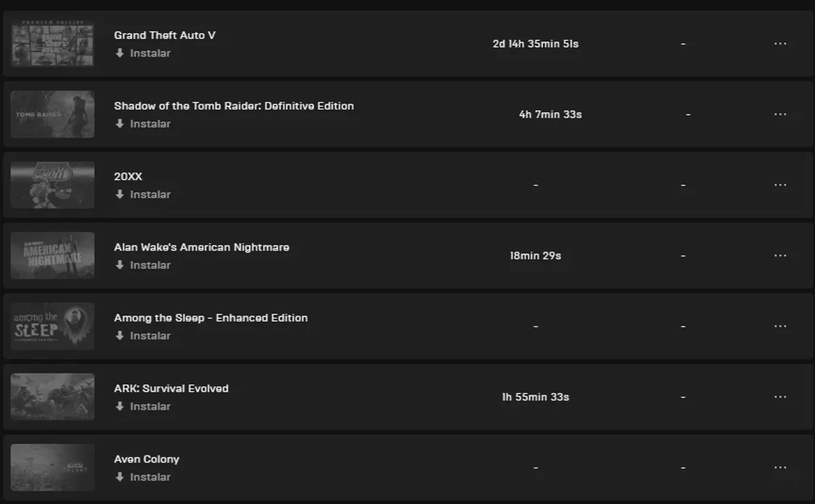Screen dimensions: 815x504
Task: Open the options menu for Shadow of the Tomb Raider
Action: [x=780, y=114]
